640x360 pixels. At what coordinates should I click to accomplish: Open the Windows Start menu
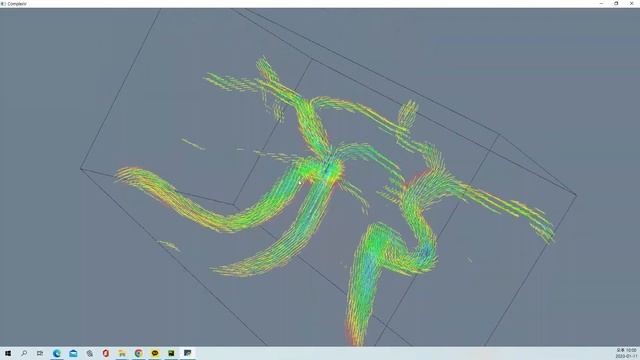pos(8,353)
